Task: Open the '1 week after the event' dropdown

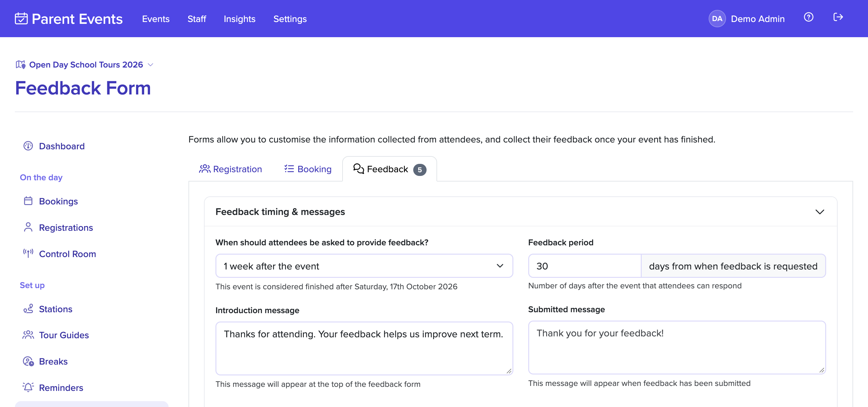Action: tap(364, 266)
